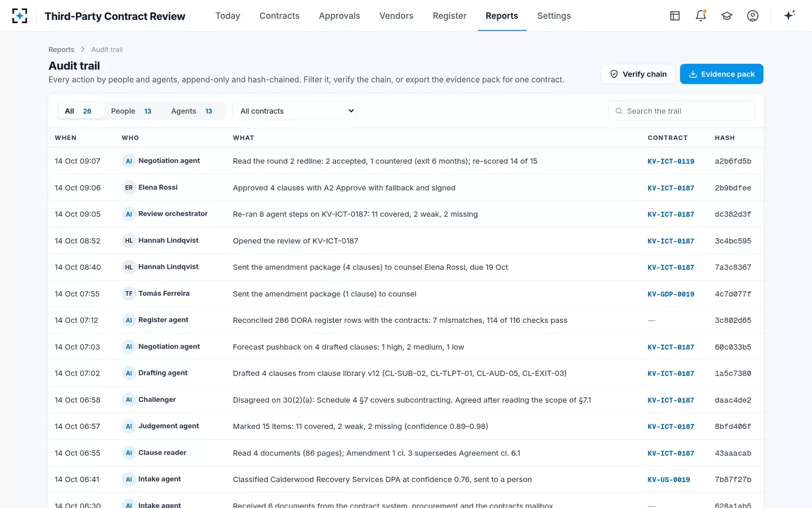Open the AI sparkle assistant
This screenshot has height=508, width=812.
coord(789,15)
